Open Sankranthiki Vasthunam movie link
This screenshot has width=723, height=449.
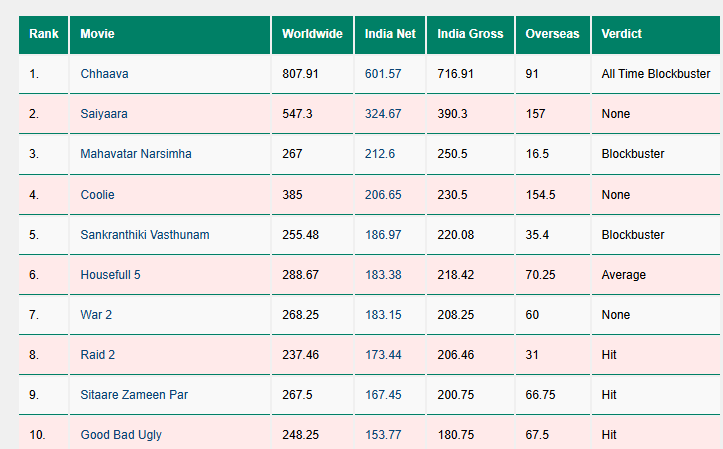(145, 235)
